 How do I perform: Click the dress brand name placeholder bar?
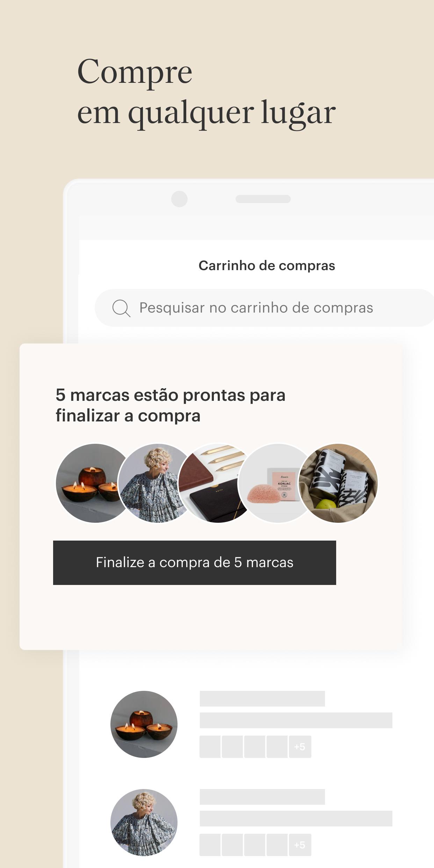pyautogui.click(x=262, y=797)
